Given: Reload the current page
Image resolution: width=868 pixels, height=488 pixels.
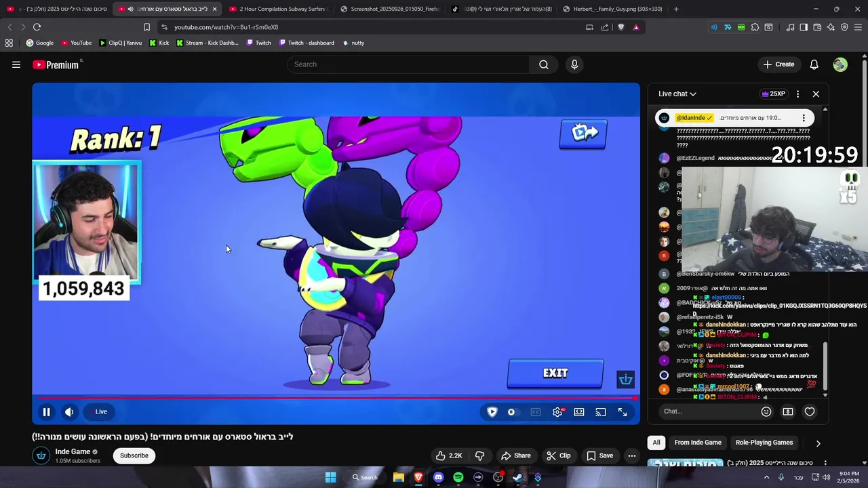Looking at the screenshot, I should tap(37, 27).
